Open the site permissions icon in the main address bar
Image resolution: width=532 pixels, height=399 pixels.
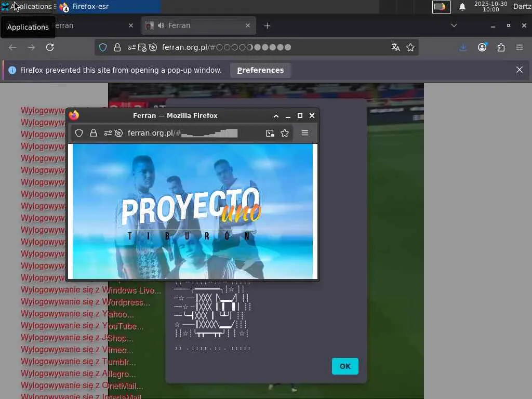coord(131,47)
